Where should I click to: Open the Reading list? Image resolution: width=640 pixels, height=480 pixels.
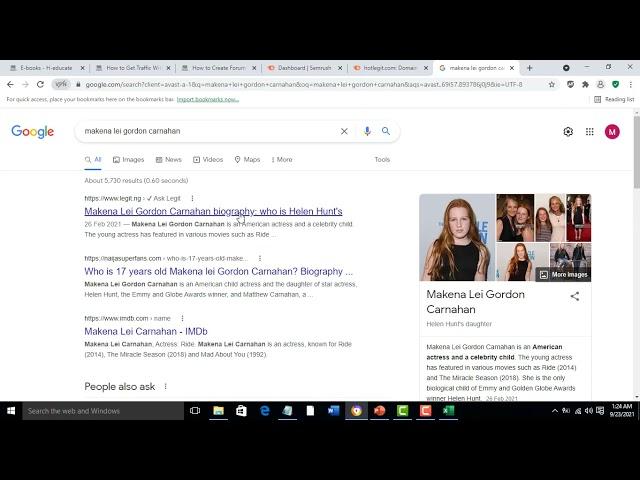tap(614, 99)
